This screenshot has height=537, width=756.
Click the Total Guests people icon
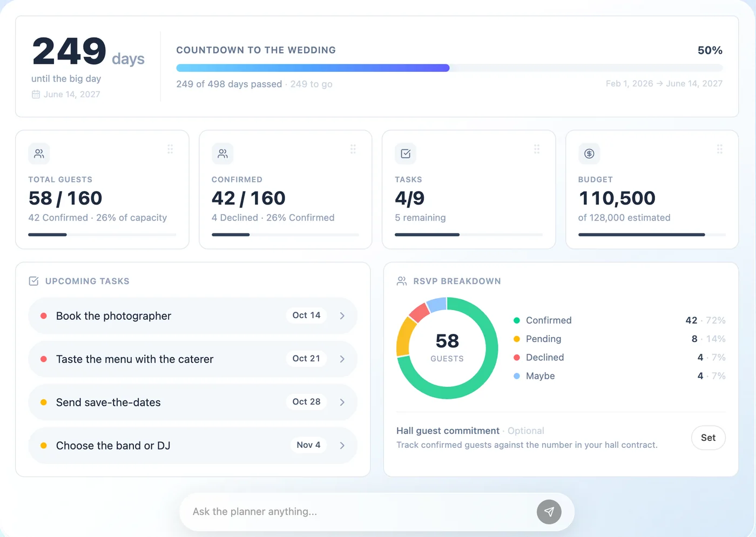pyautogui.click(x=39, y=154)
